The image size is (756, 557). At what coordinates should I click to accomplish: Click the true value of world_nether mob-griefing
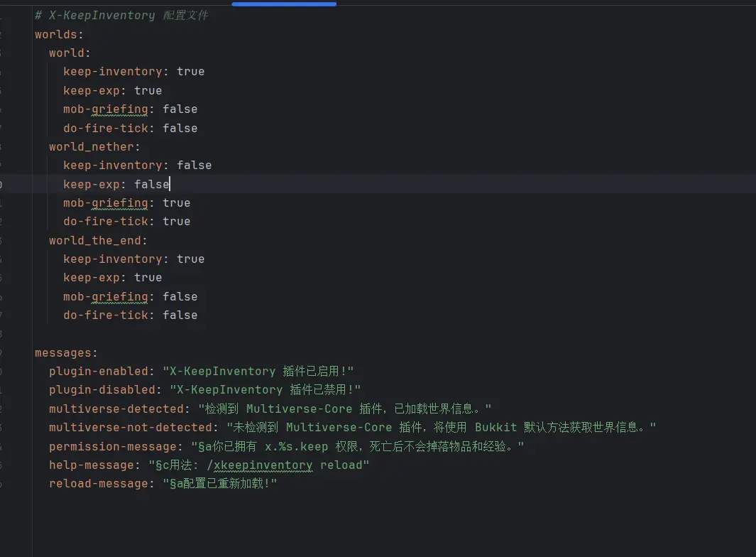click(176, 202)
